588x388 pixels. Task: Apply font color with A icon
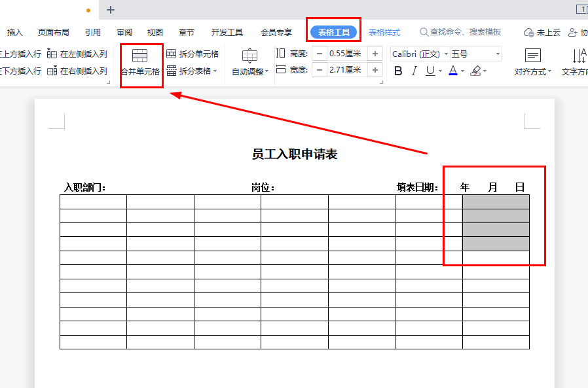(453, 71)
